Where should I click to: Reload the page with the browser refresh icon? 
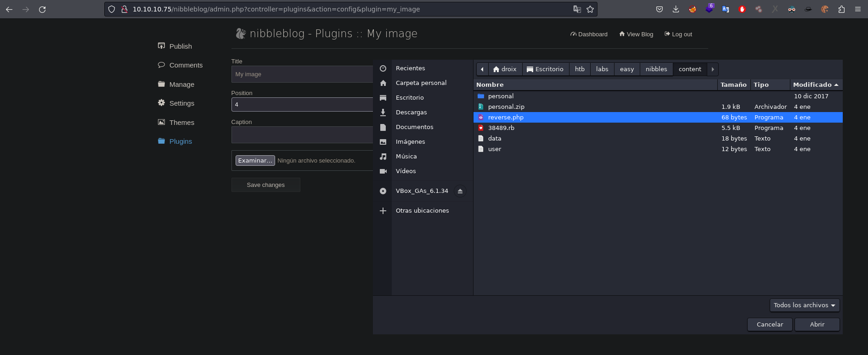(x=42, y=9)
